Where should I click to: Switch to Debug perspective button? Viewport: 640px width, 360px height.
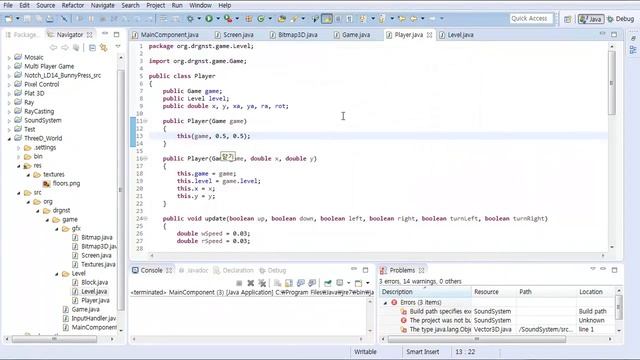coord(621,19)
